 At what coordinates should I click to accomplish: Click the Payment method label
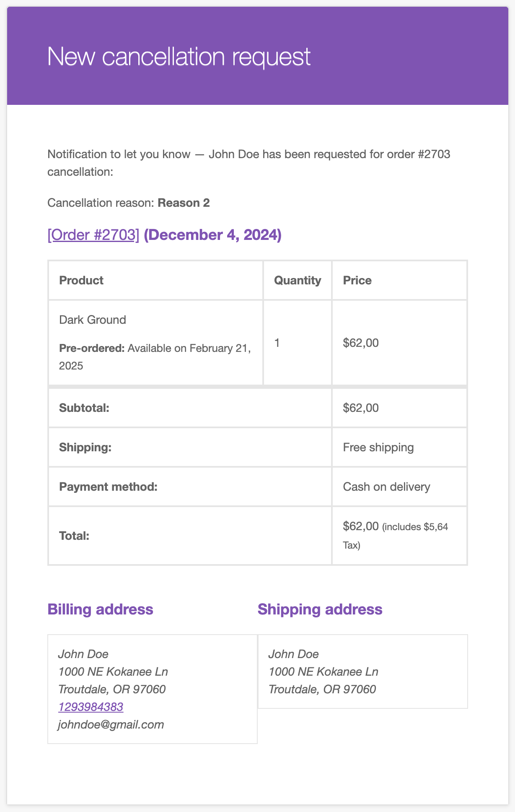click(x=108, y=487)
